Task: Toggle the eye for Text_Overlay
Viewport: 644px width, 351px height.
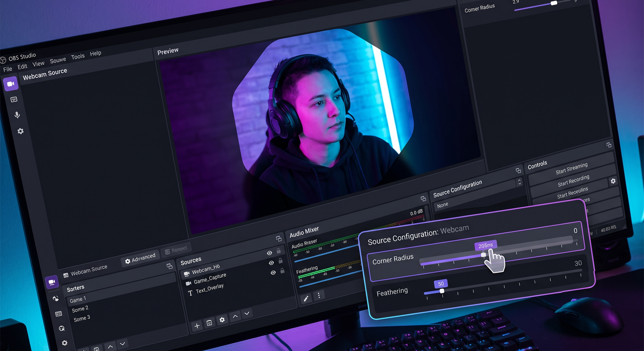Action: 273,272
